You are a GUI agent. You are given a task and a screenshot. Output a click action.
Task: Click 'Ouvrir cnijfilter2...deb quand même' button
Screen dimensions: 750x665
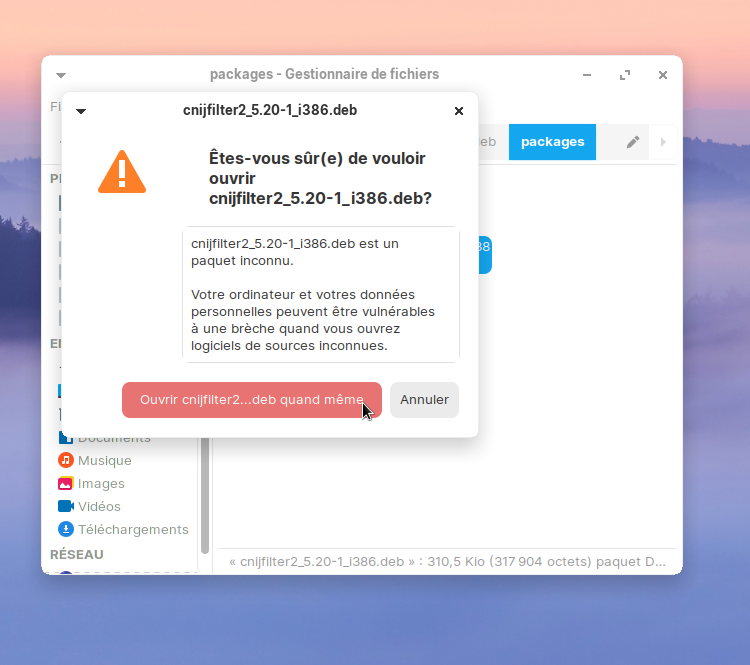(252, 399)
